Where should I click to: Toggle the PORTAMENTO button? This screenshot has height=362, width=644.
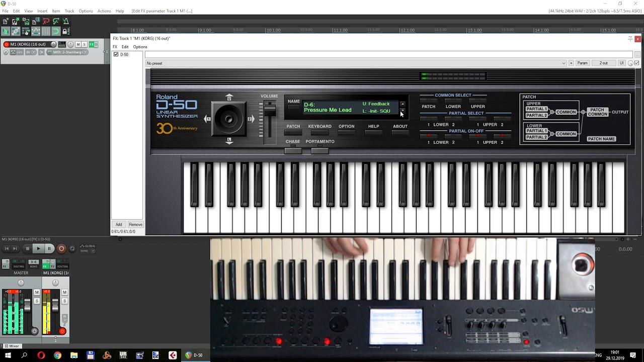[320, 150]
